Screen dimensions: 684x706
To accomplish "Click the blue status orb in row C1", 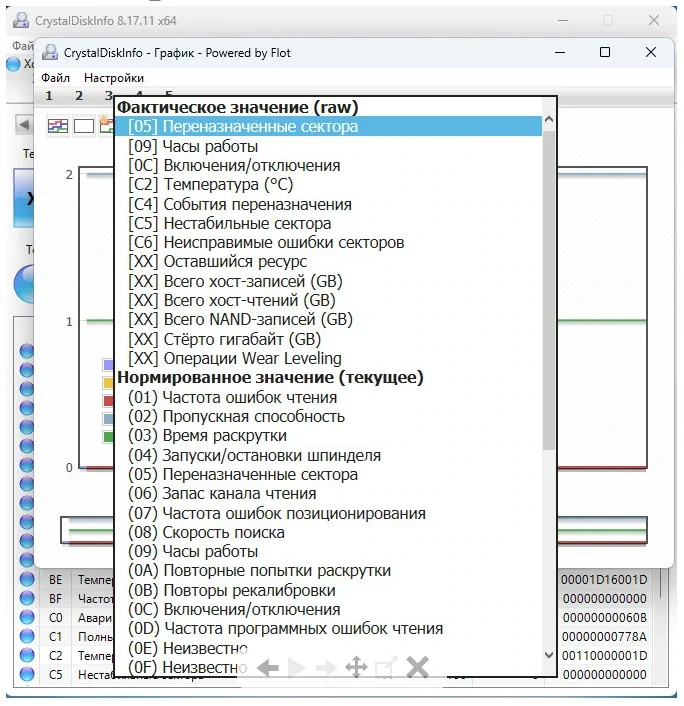I will point(27,636).
